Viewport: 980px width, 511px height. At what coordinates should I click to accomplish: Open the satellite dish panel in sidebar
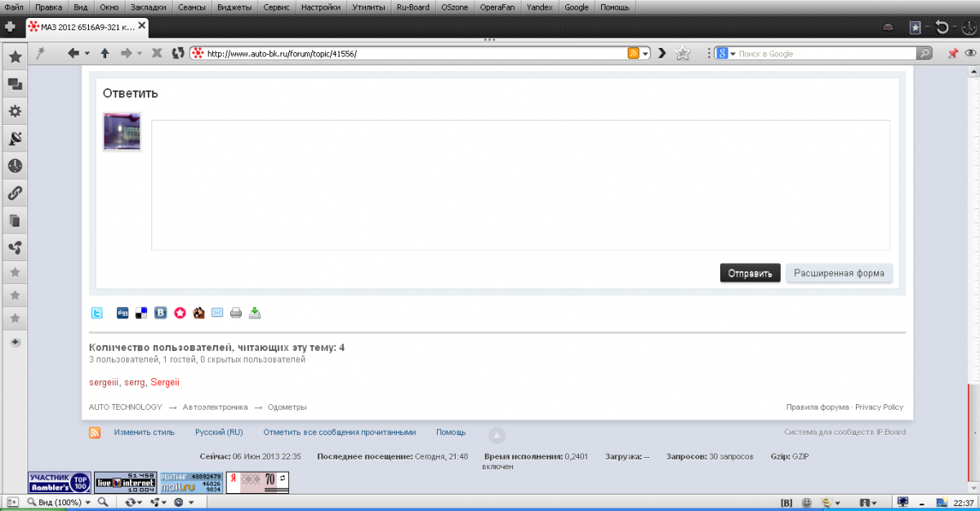click(15, 139)
